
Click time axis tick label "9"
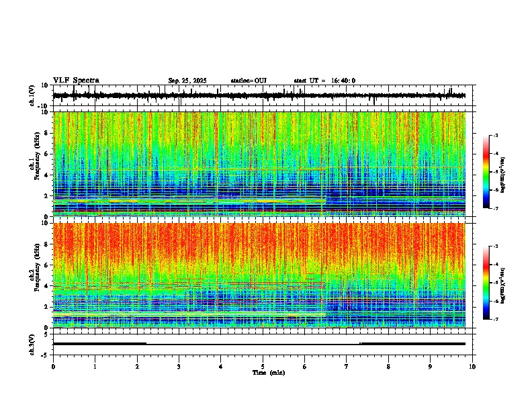pyautogui.click(x=430, y=367)
